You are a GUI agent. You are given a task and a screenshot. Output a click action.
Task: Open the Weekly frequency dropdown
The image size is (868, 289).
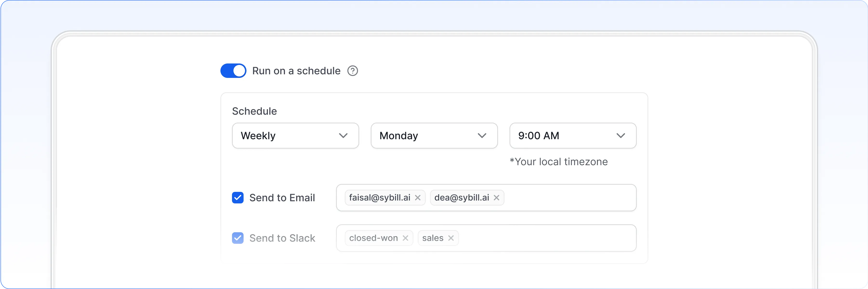pos(295,136)
